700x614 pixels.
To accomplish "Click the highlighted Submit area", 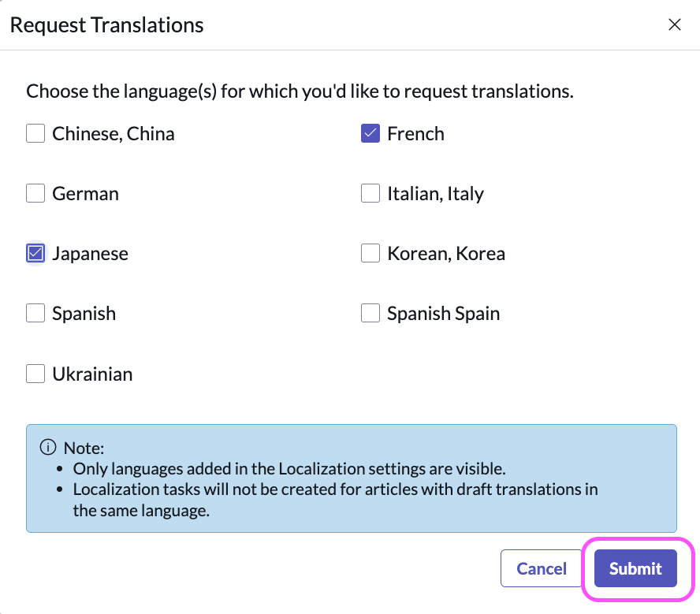I will 635,568.
